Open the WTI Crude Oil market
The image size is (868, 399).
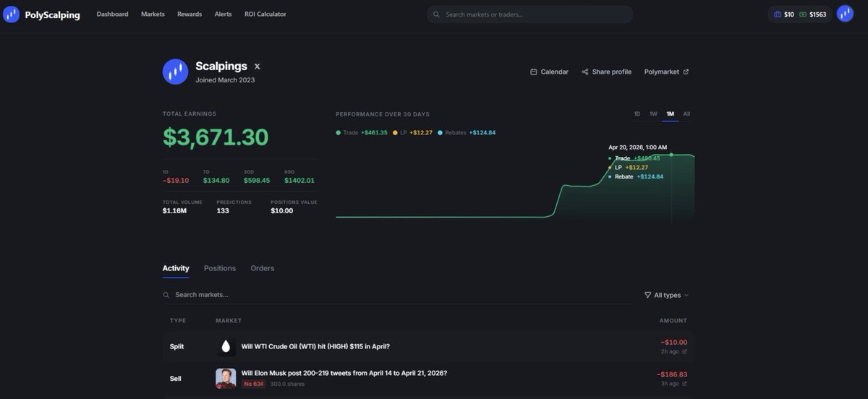tap(315, 346)
